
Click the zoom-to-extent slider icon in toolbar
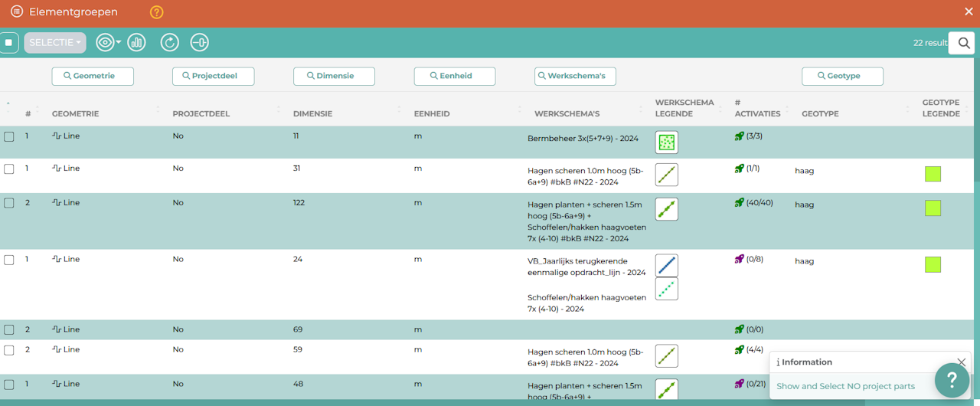pyautogui.click(x=199, y=43)
